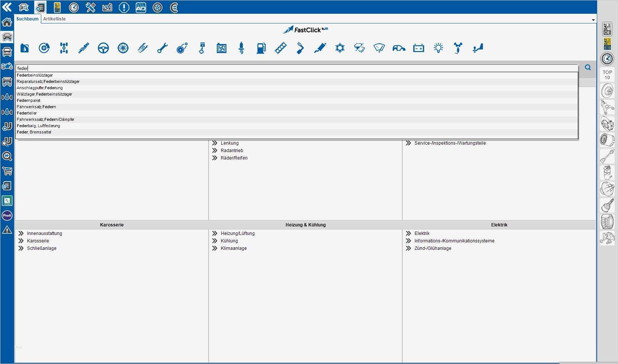618x364 pixels.
Task: Select suggestion starting with Wälzlager
Action: 297,94
